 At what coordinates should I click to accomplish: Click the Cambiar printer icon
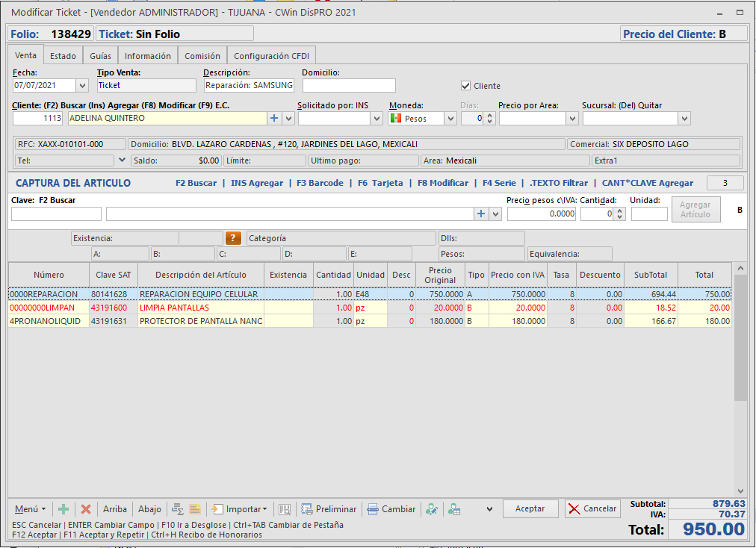[373, 509]
